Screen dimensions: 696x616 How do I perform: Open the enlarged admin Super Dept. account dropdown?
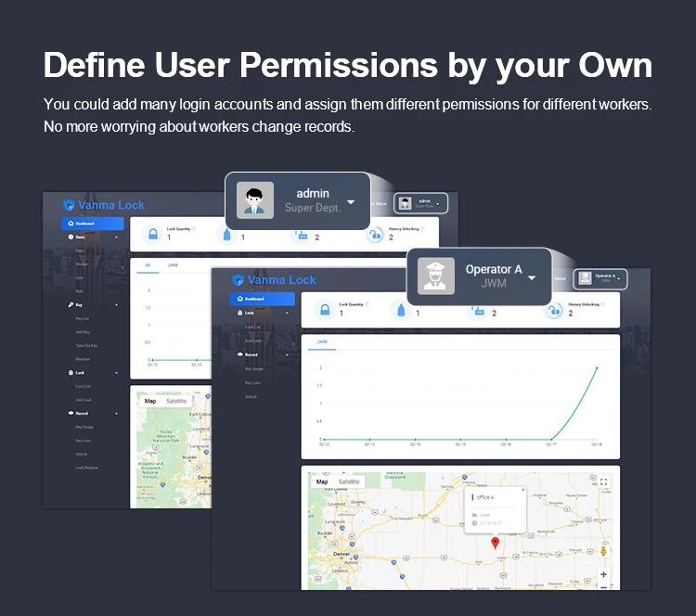coord(351,202)
